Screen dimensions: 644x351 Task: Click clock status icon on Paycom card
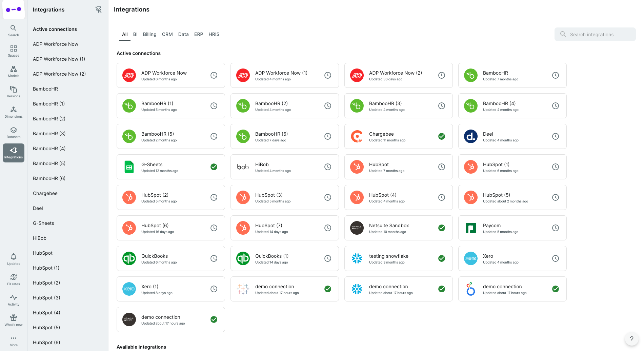556,228
